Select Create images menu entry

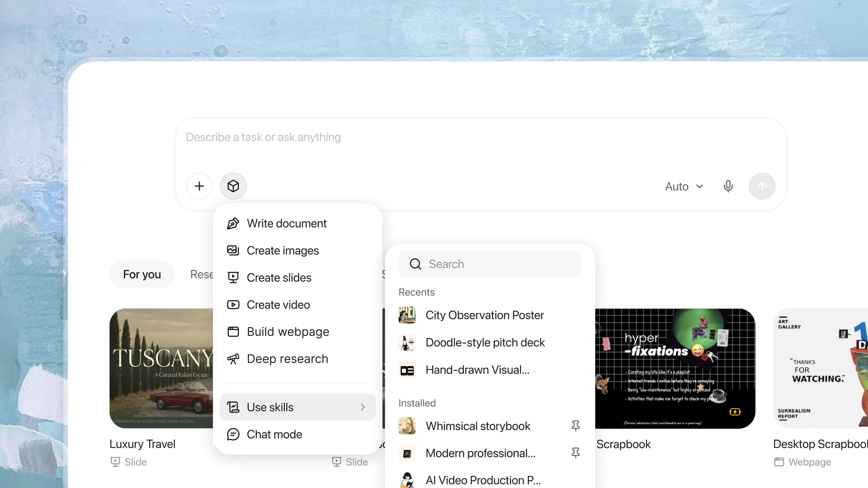point(297,251)
